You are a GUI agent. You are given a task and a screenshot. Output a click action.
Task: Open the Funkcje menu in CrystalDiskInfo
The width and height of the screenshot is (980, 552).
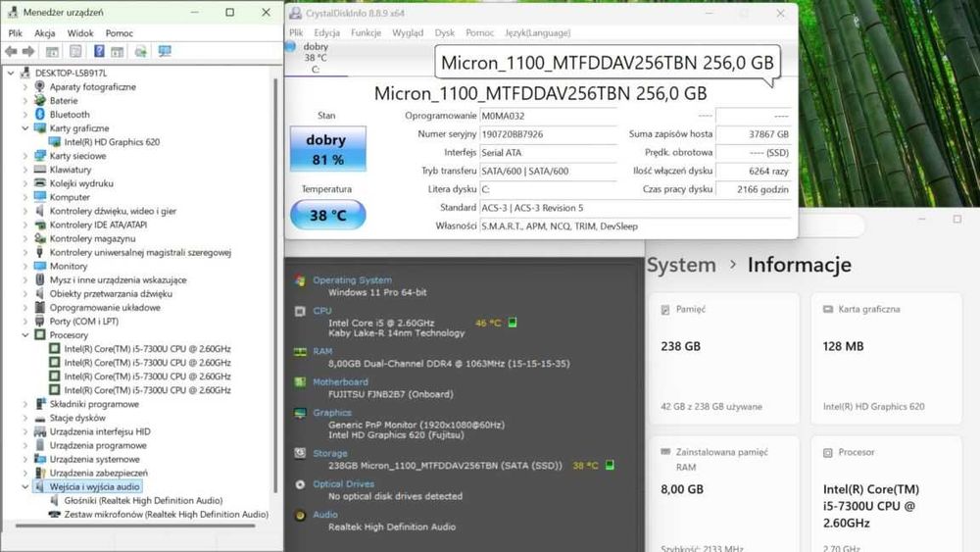(366, 32)
